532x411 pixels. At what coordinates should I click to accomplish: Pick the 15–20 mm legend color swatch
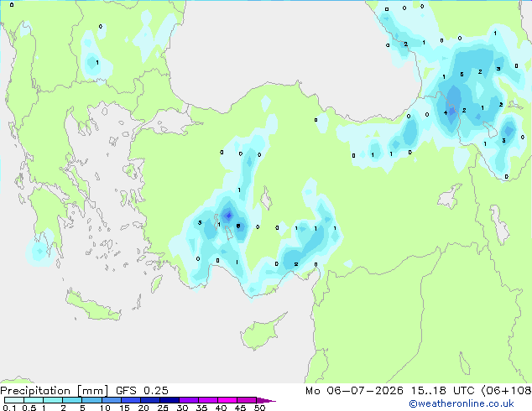point(130,400)
